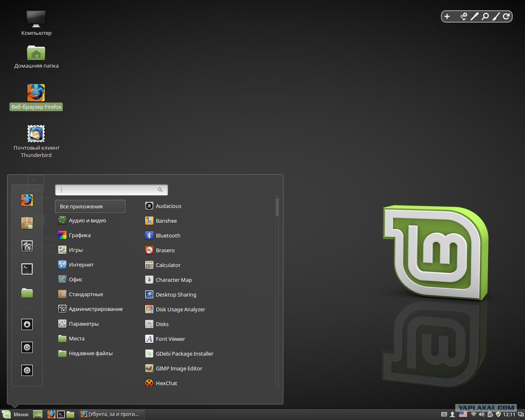
Task: Click the logout icon in favorites sidebar
Action: [27, 347]
